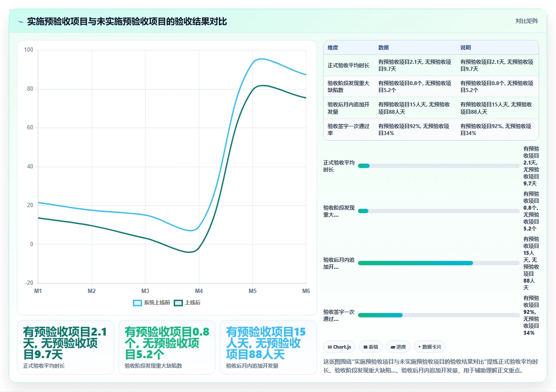Click the description paragraph starting 这张图围绕
This screenshot has height=392, width=556.
click(431, 366)
